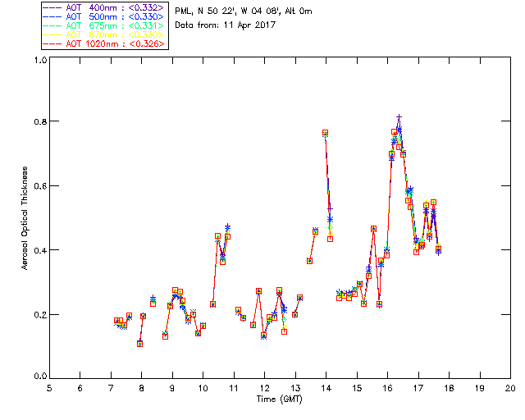The width and height of the screenshot is (525, 420).
Task: Click the y-axis tick label 1.0
Action: (40, 60)
